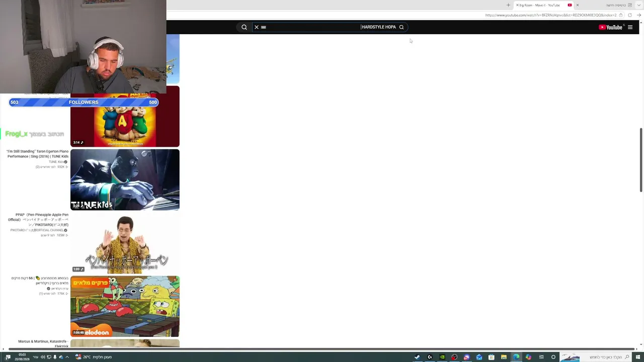Image resolution: width=644 pixels, height=362 pixels.
Task: Open the PPAP Pikotaro video thumbnail
Action: [125, 243]
